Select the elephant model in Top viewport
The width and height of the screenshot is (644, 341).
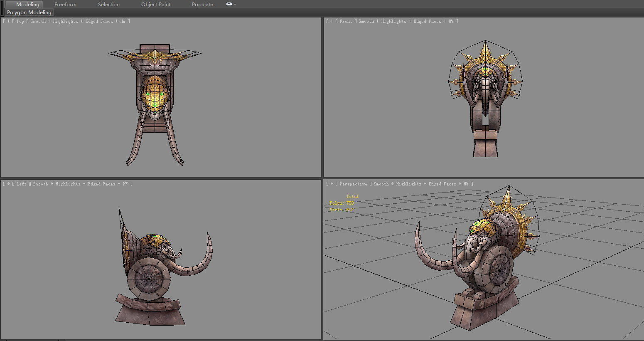(155, 96)
